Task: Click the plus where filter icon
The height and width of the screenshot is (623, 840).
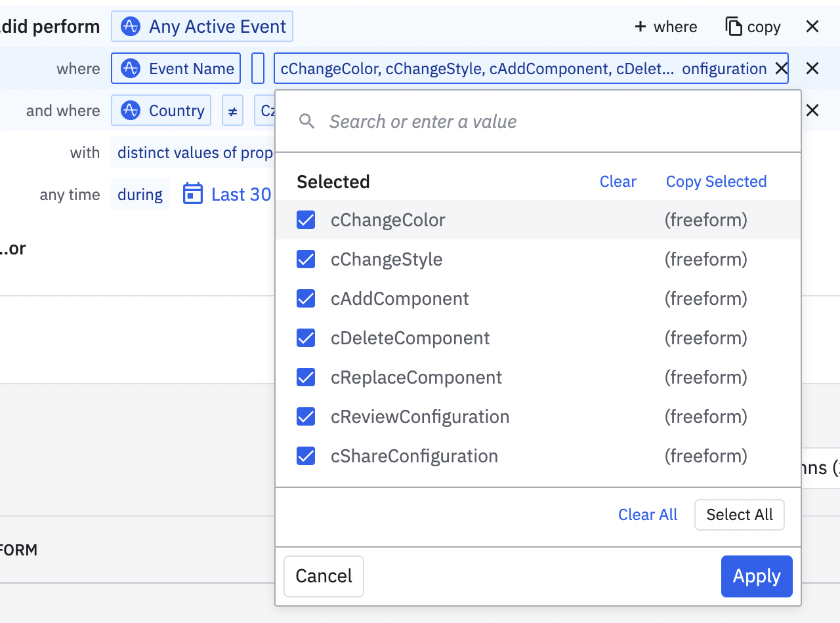Action: point(640,27)
